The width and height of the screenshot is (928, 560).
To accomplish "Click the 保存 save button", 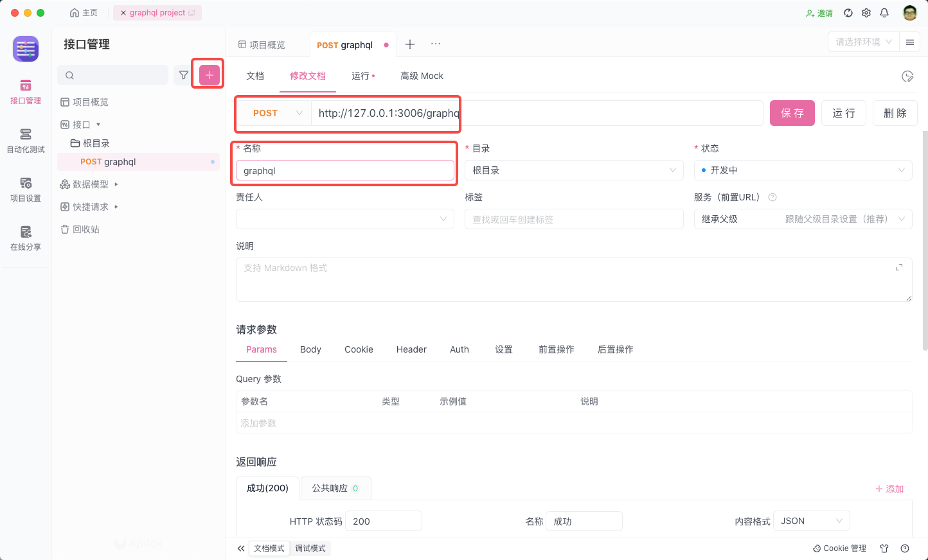I will pyautogui.click(x=792, y=113).
